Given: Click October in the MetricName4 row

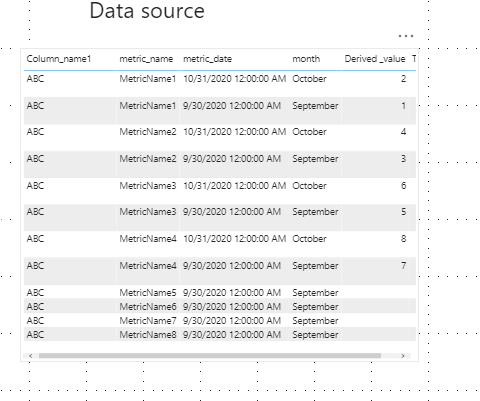Looking at the screenshot, I should click(x=309, y=239).
